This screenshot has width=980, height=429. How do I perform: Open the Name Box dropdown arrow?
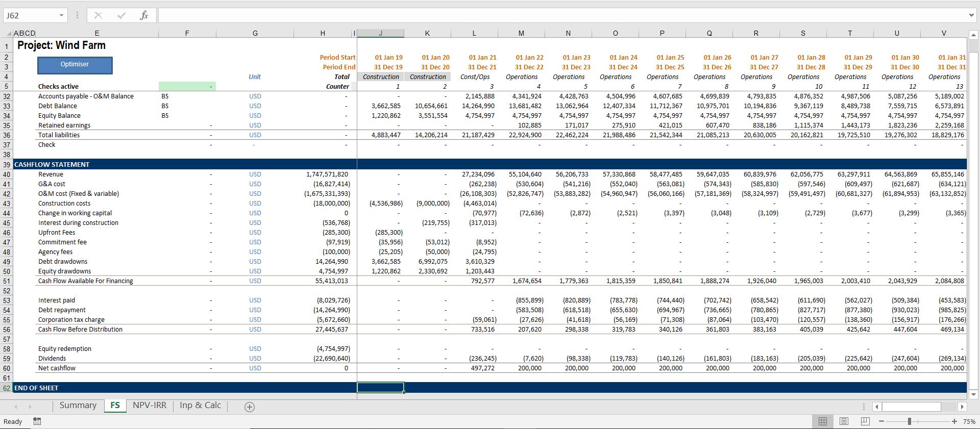click(61, 15)
